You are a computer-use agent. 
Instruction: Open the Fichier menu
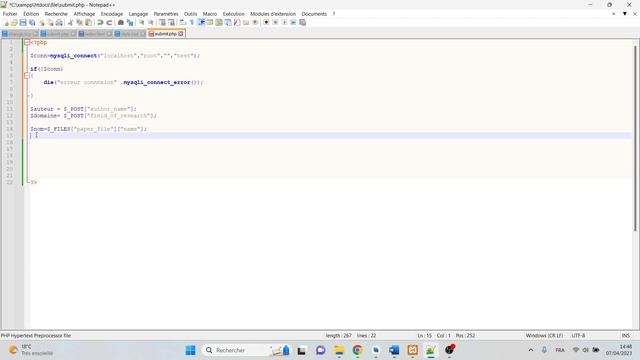(x=10, y=14)
